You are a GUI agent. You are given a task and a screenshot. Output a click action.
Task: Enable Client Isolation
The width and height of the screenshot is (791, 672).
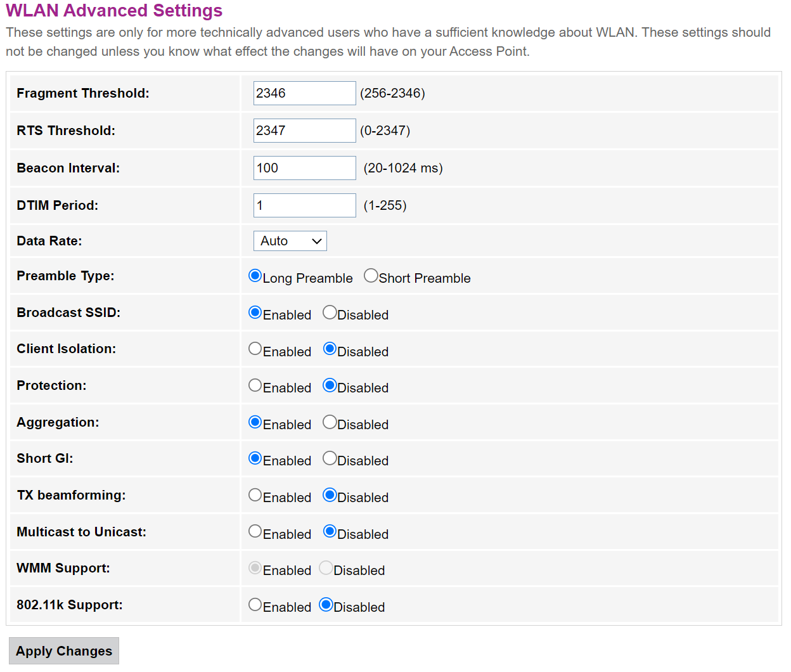255,349
